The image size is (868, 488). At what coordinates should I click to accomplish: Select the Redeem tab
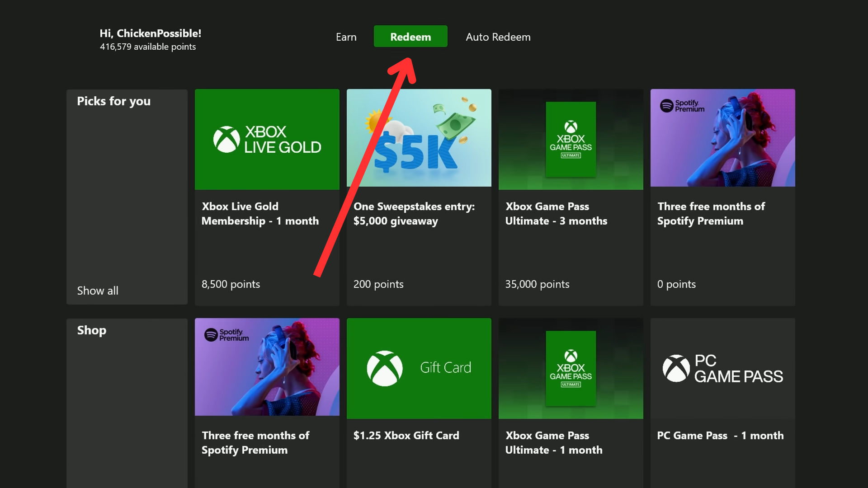410,37
